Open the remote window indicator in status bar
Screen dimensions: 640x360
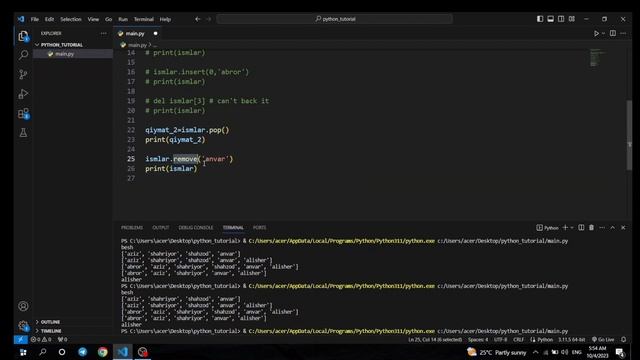click(20, 339)
